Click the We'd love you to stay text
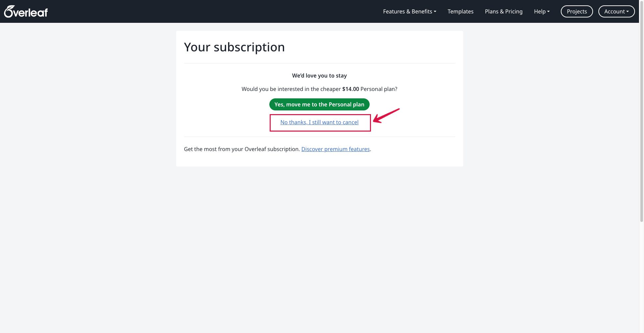The height and width of the screenshot is (333, 644). tap(319, 76)
